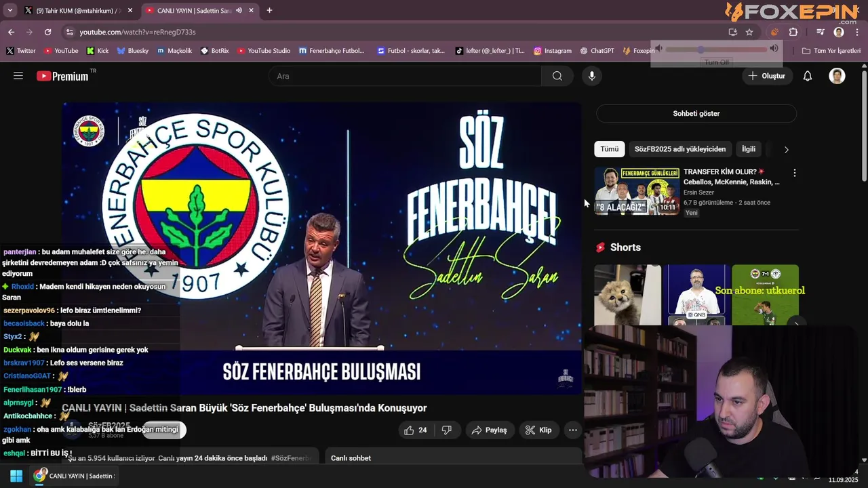Viewport: 868px width, 488px height.
Task: Adjust the extension volume slider
Action: (x=715, y=49)
